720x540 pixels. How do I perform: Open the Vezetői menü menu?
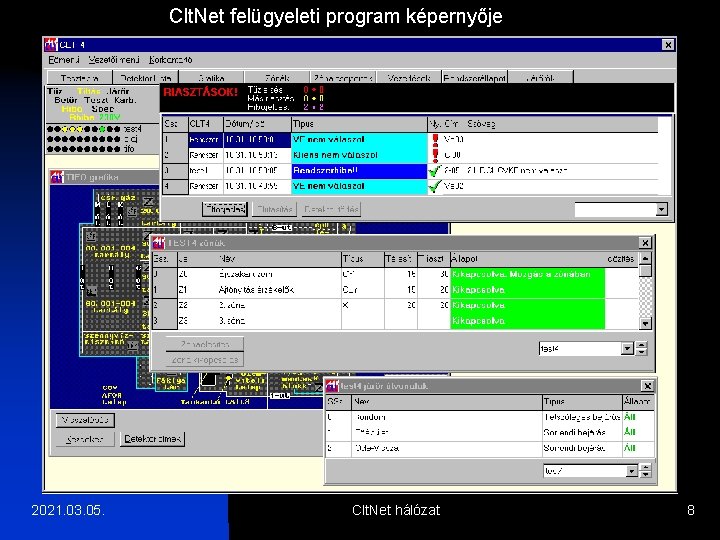pos(114,60)
